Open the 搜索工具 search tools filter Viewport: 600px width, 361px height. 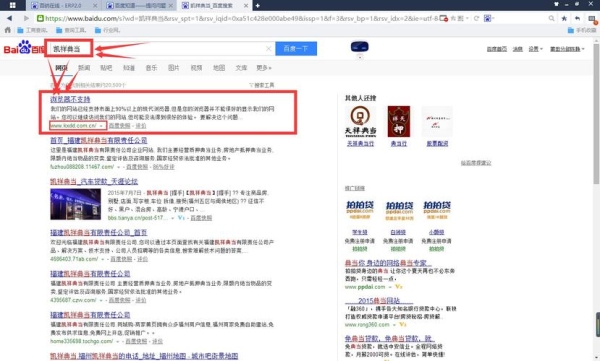pyautogui.click(x=262, y=85)
